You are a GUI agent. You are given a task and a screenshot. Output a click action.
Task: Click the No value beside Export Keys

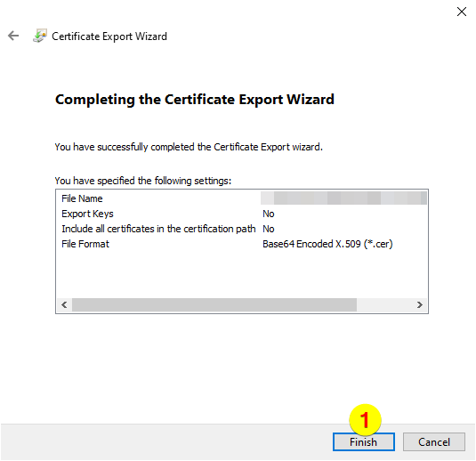click(x=269, y=214)
